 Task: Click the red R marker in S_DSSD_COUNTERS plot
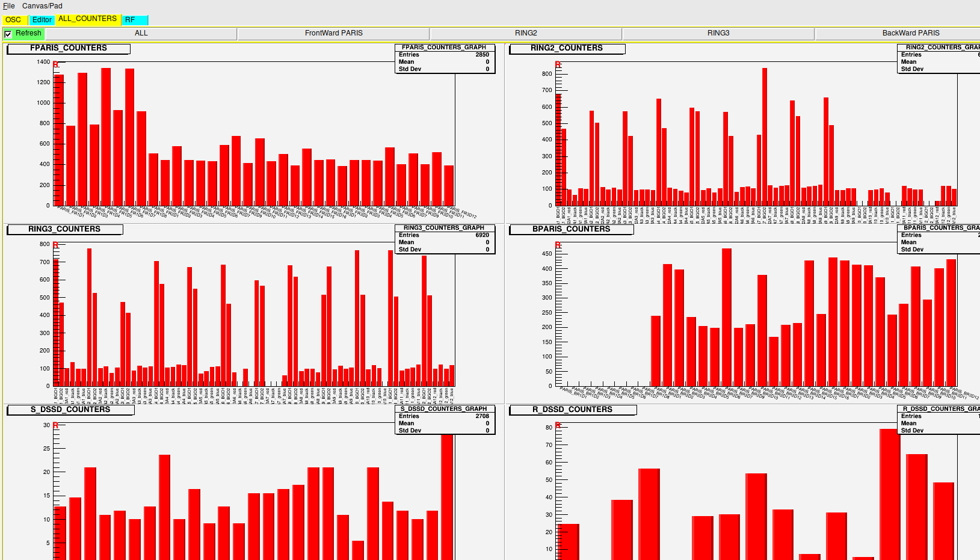(x=55, y=425)
